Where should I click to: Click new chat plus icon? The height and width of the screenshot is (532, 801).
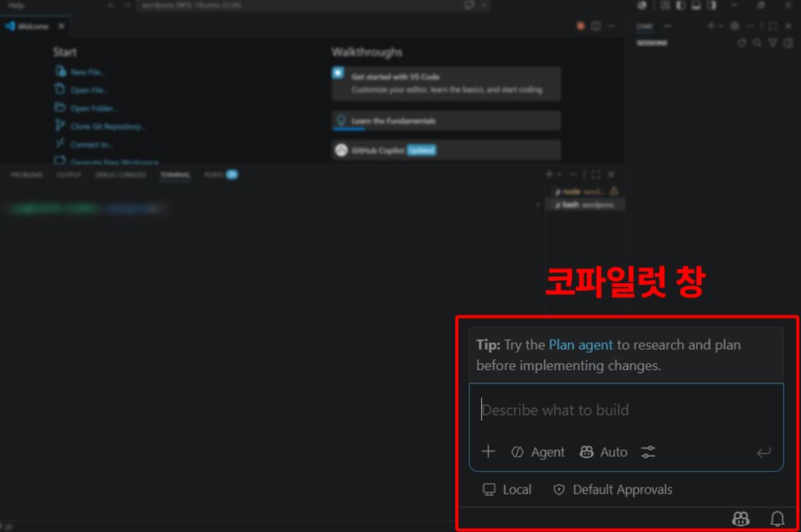point(710,26)
